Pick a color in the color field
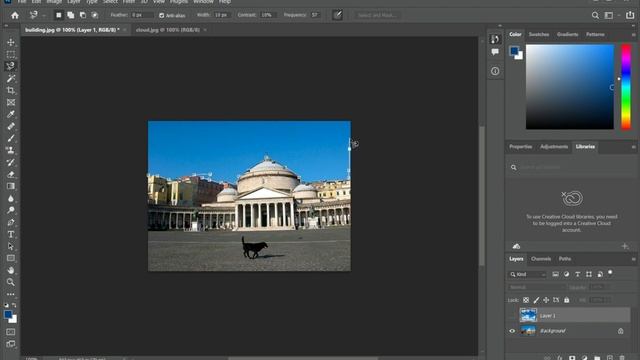Image resolution: width=640 pixels, height=360 pixels. (570, 87)
